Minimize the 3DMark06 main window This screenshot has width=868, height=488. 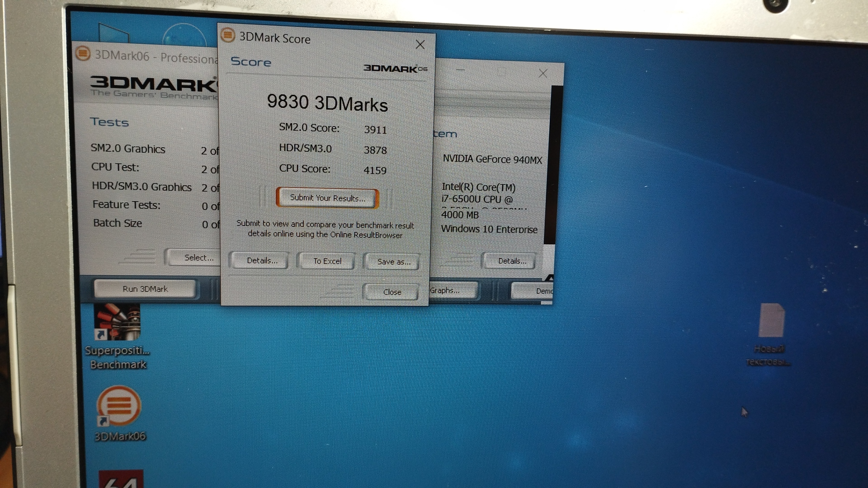pos(460,70)
